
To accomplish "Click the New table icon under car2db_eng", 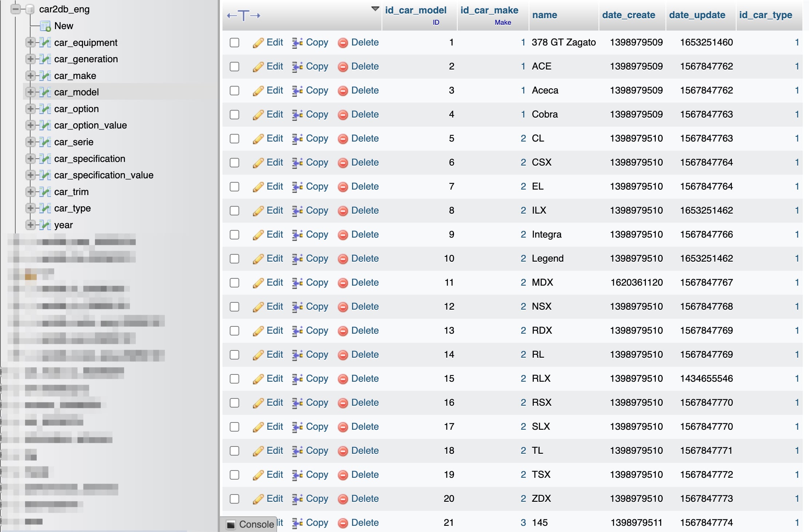I will tap(46, 26).
